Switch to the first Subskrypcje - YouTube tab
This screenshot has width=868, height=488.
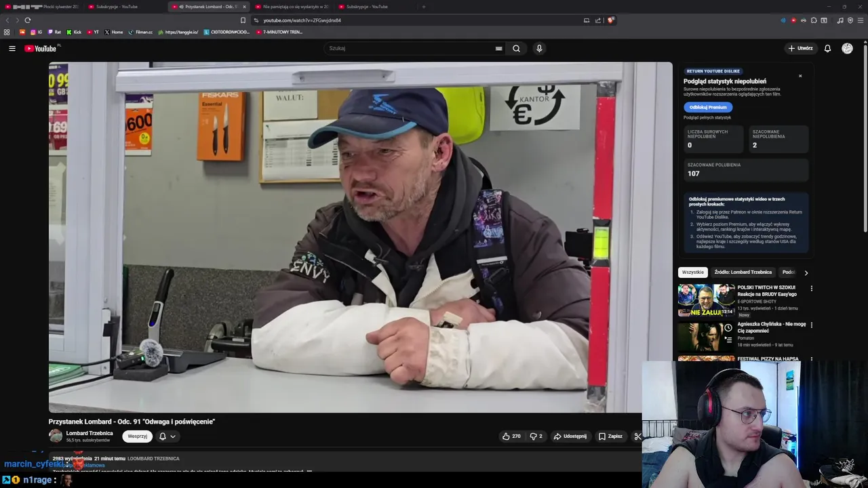[125, 7]
